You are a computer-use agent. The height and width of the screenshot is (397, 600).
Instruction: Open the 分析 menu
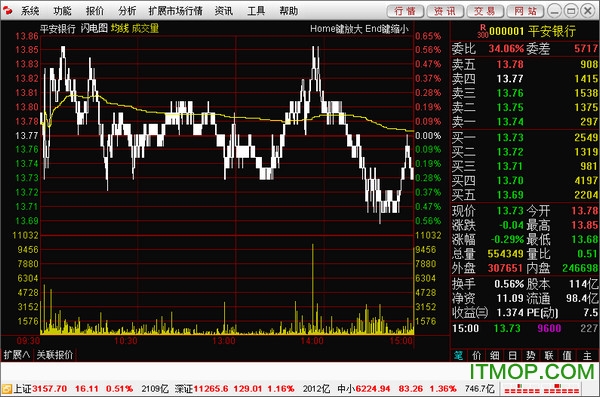[x=127, y=11]
